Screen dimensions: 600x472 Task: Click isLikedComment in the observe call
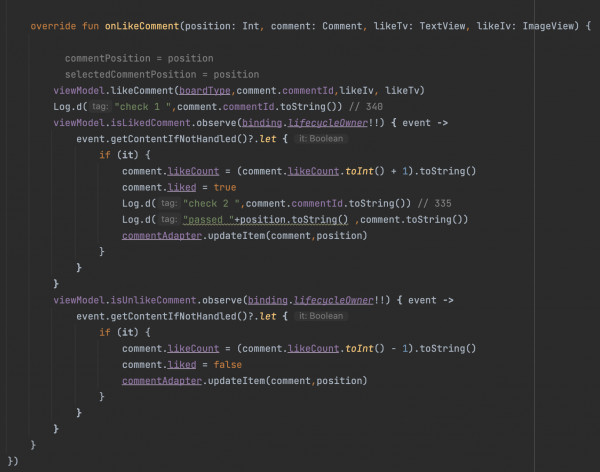150,123
